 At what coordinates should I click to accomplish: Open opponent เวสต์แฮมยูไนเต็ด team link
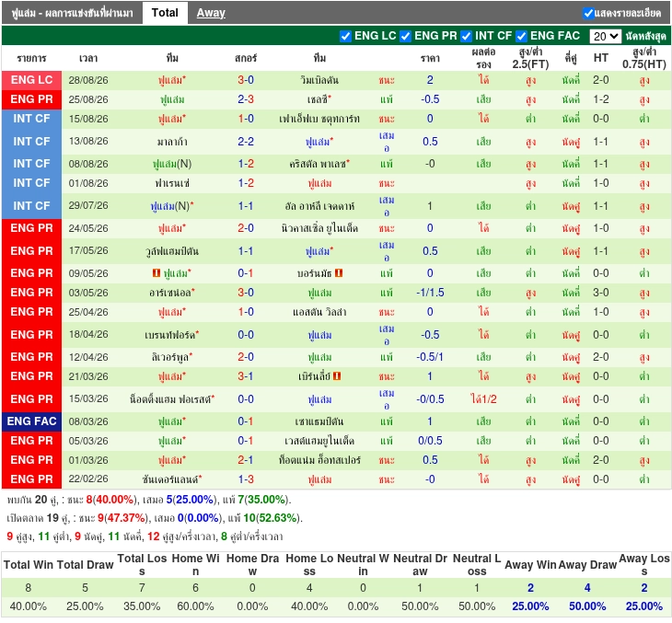click(x=319, y=441)
